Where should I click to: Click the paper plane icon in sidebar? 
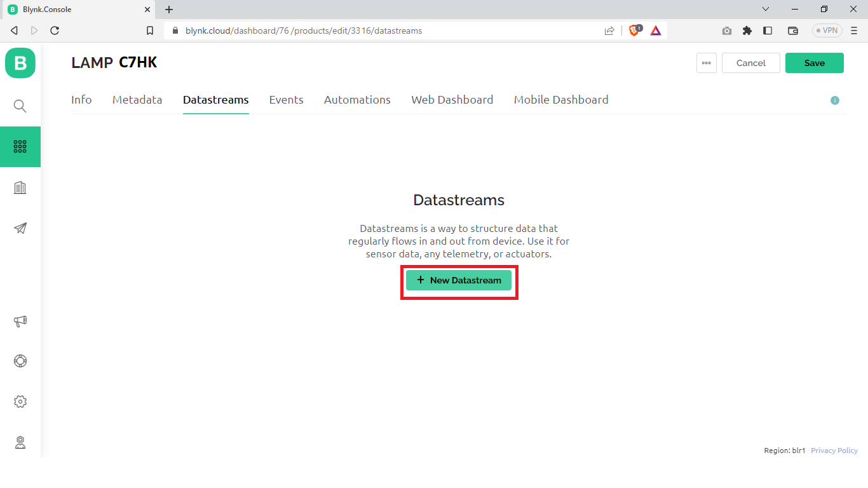pos(20,228)
